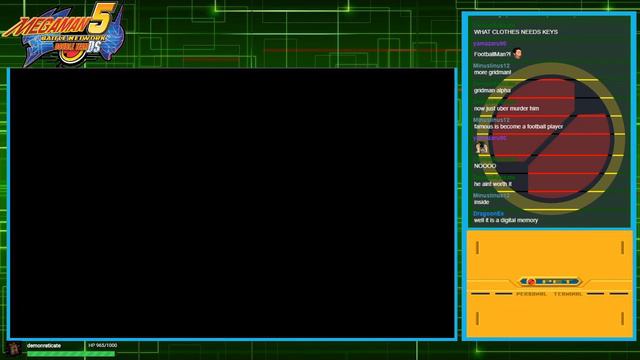Viewport: 640px width, 360px height.
Task: Click the Mega Man Battle Network 5 logo
Action: pos(63,33)
